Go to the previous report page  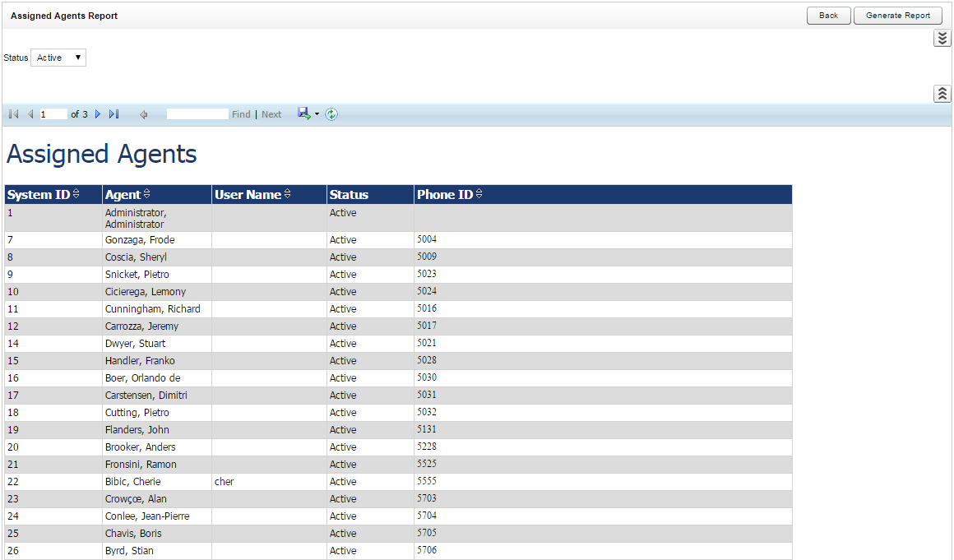[30, 114]
